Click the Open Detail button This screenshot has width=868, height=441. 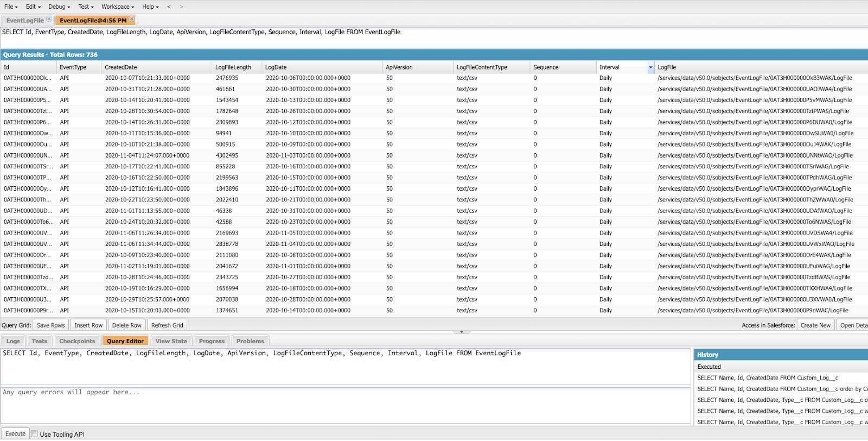click(x=853, y=325)
